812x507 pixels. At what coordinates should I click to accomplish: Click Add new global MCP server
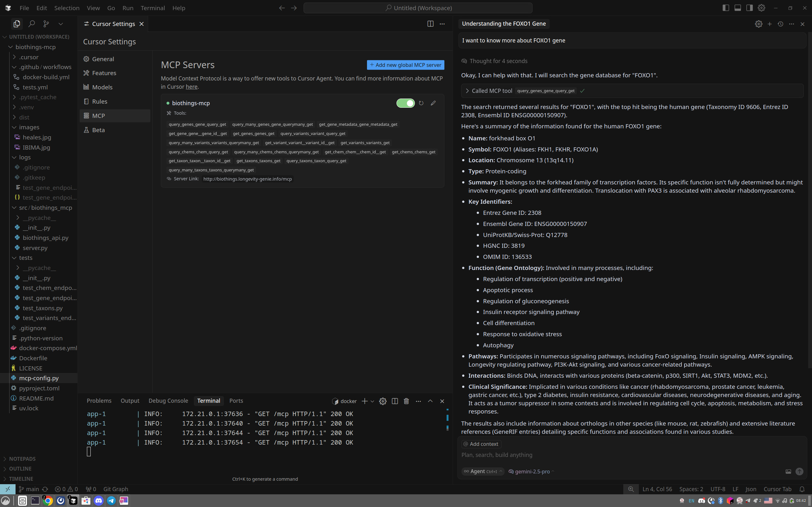405,65
